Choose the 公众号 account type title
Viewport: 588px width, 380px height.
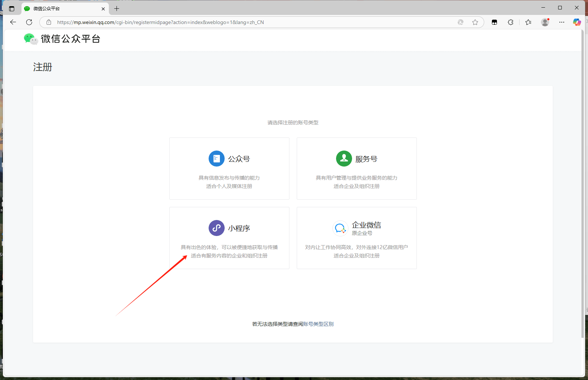pyautogui.click(x=239, y=159)
